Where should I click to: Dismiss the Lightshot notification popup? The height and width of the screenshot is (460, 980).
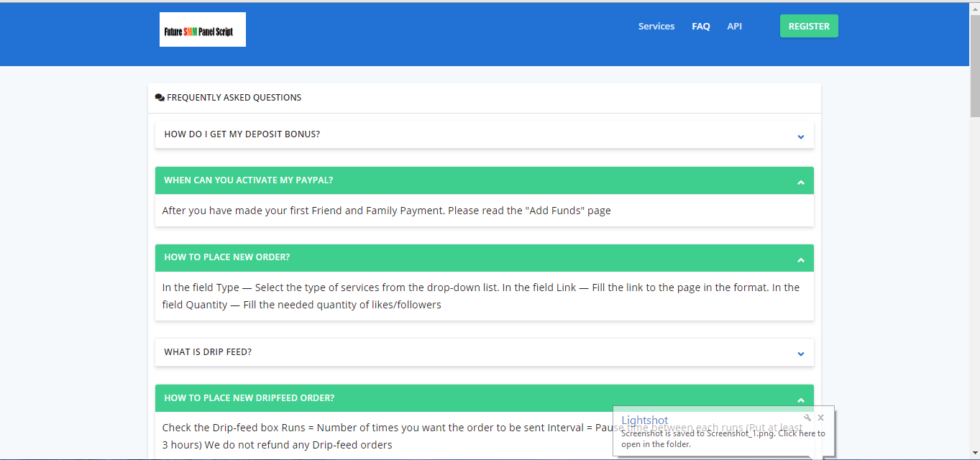click(x=820, y=417)
